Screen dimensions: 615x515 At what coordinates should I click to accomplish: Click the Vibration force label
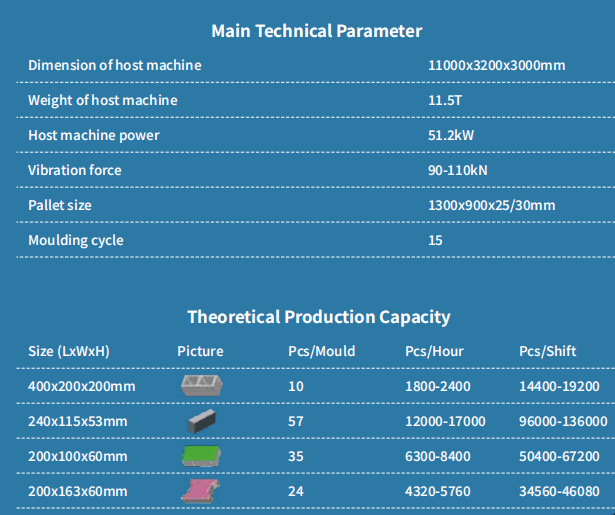click(75, 170)
